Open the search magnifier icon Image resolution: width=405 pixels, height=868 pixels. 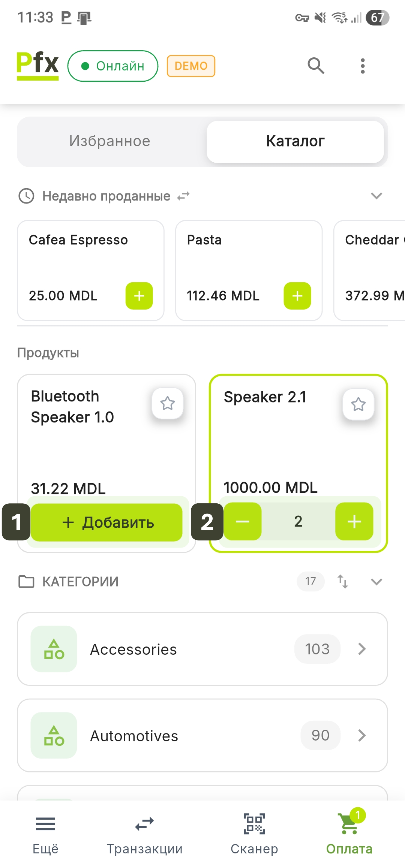point(316,66)
